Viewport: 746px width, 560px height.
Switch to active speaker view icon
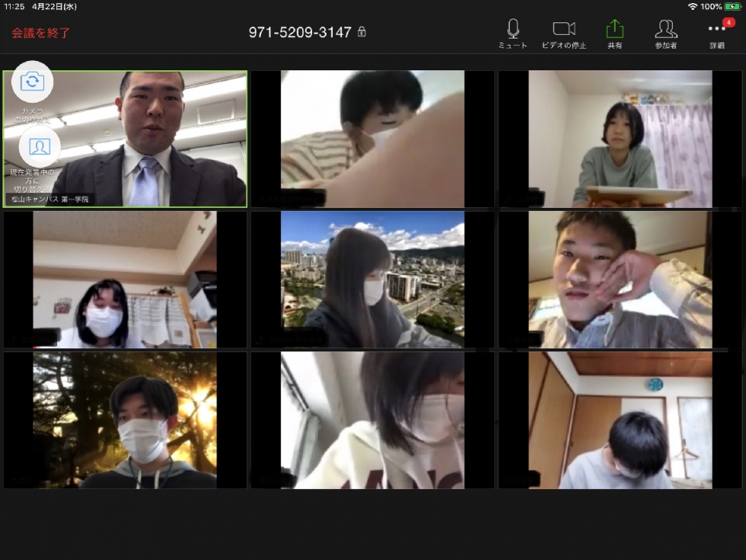click(x=39, y=146)
